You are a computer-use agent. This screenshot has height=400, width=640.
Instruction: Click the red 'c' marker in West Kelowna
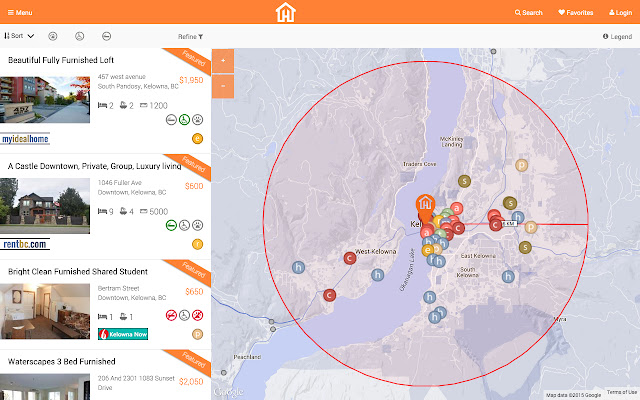[x=350, y=258]
